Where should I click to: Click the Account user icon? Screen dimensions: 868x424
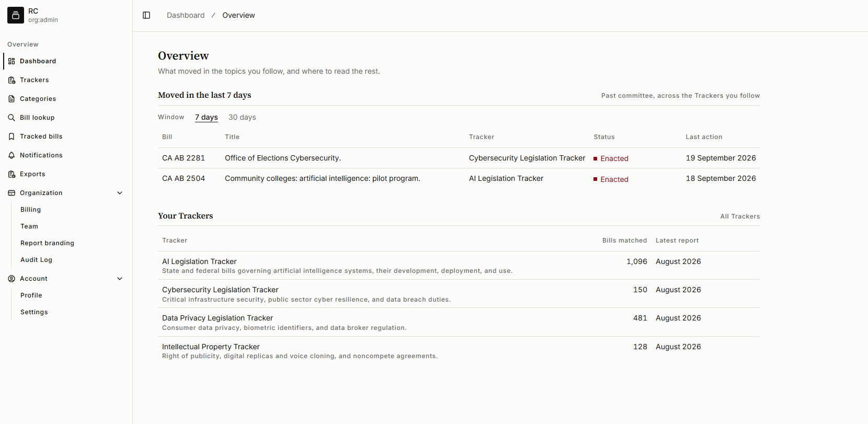point(12,279)
